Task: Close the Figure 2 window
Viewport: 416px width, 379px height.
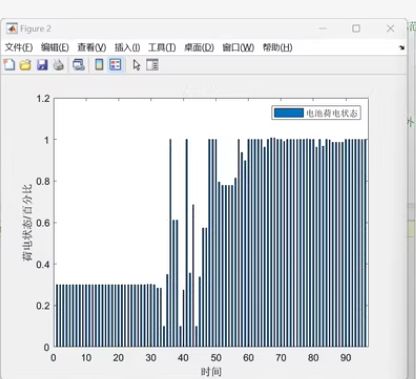Action: [x=390, y=29]
